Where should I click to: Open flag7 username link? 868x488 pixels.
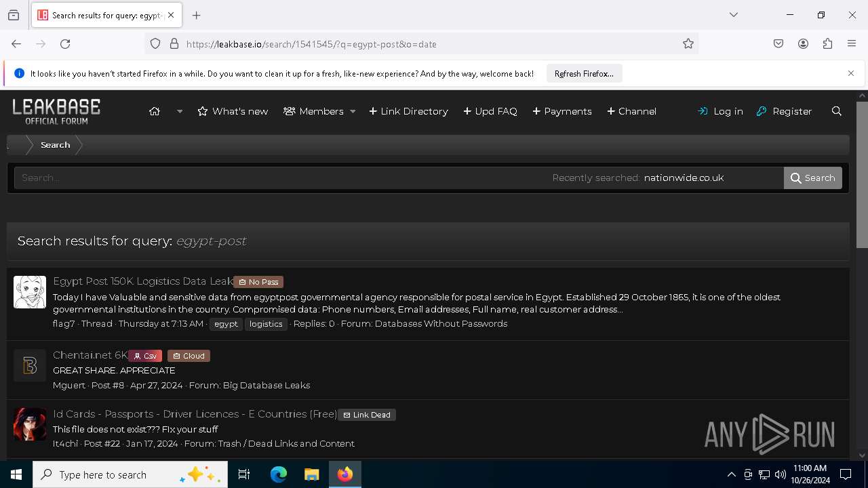point(64,324)
